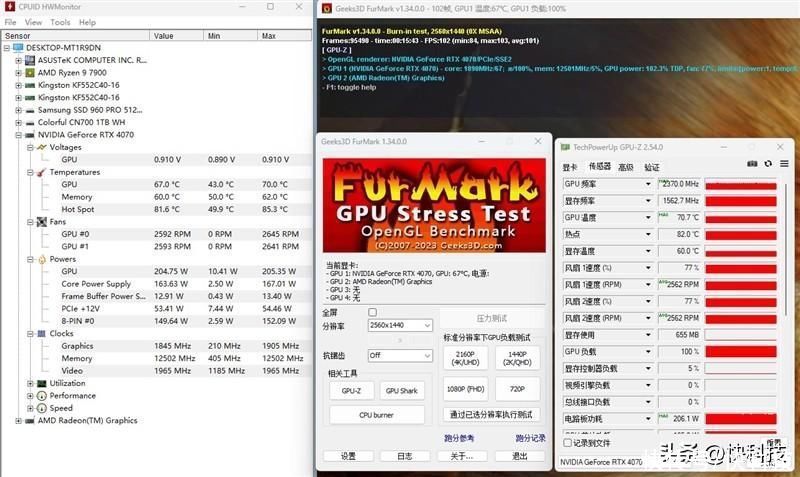Open the Tools menu in HWMonitor

60,22
